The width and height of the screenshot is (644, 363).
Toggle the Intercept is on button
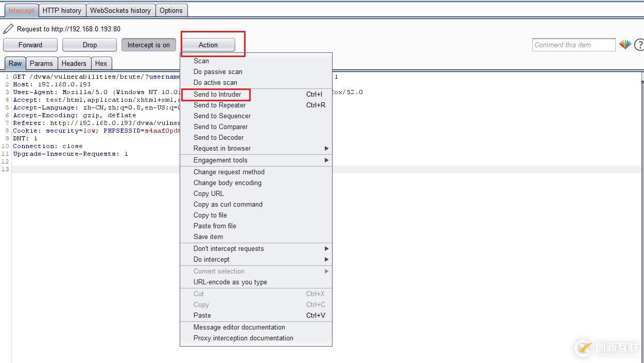tap(148, 45)
